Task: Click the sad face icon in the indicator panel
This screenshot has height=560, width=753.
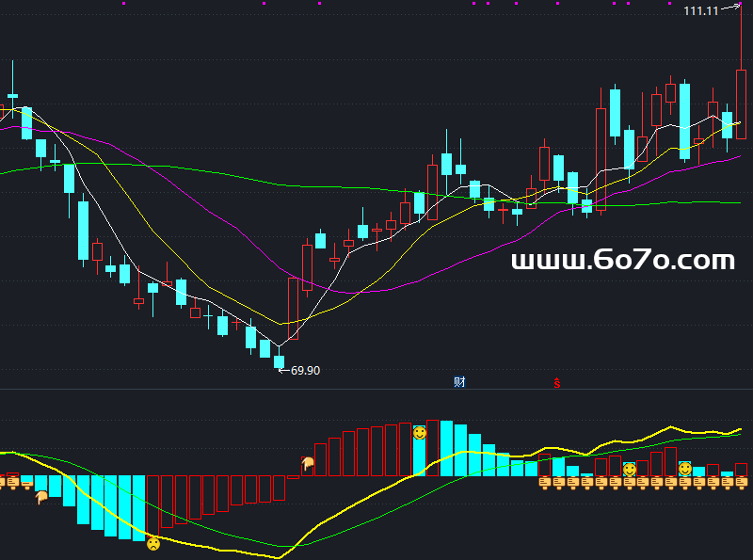Action: coord(153,544)
